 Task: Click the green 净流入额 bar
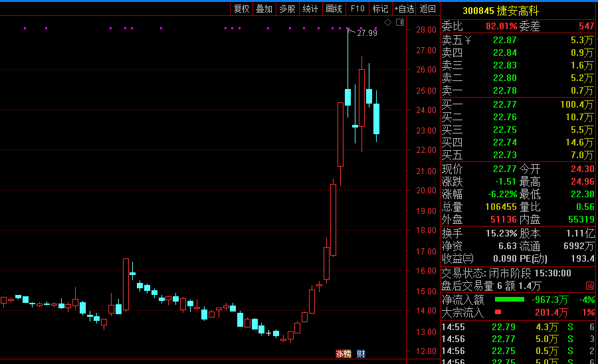click(x=509, y=300)
